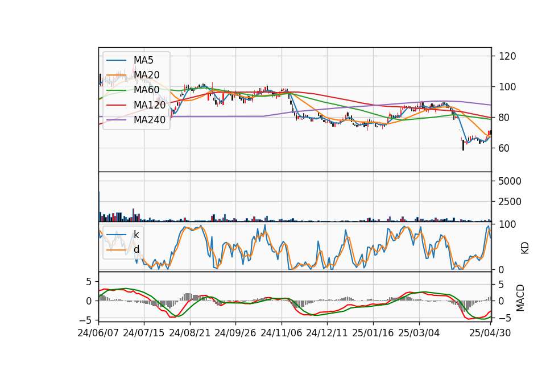Click the orange MA20 legend line swatch
Viewport: 546px width, 392px height.
click(x=116, y=75)
